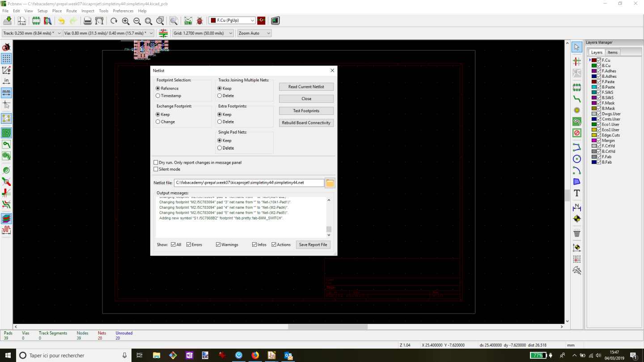Viewport: 644px width, 362px height.
Task: Click the Test Footprints button
Action: [306, 111]
